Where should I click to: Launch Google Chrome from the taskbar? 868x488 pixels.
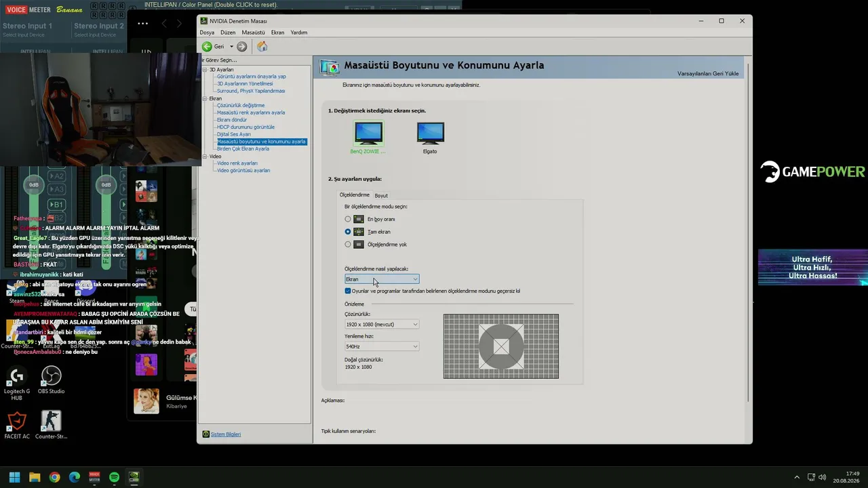click(54, 477)
